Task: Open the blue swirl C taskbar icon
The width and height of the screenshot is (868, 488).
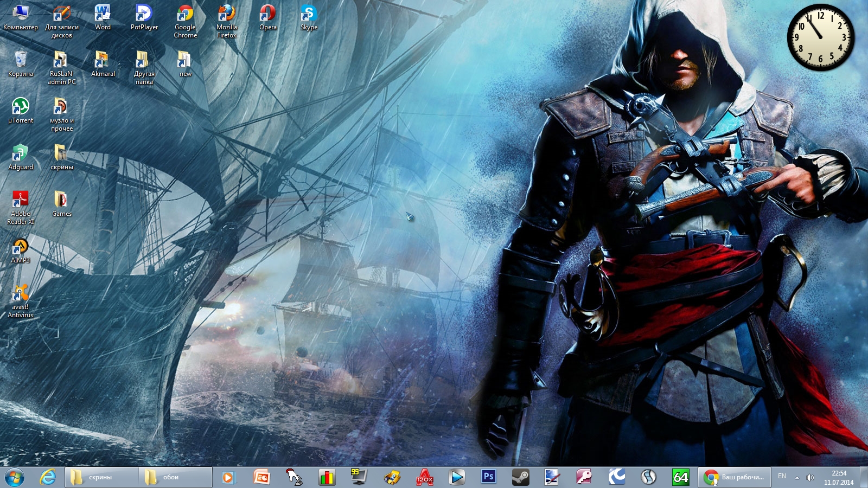Action: (x=616, y=477)
